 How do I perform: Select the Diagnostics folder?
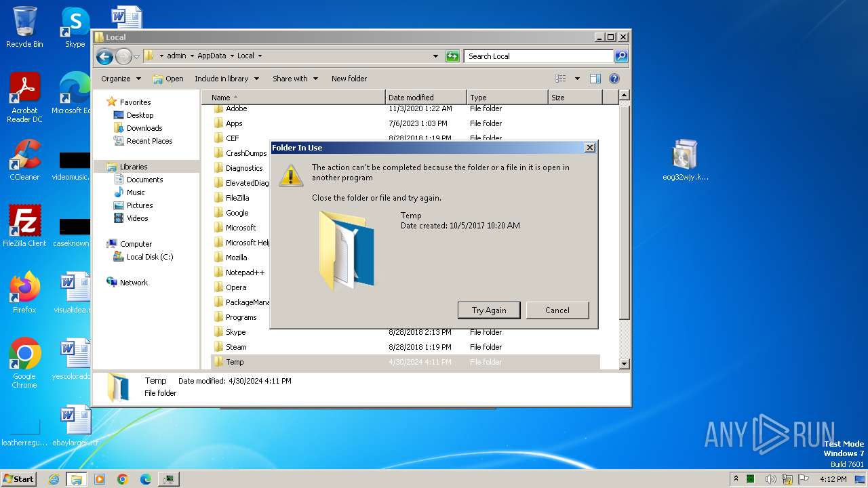pyautogui.click(x=244, y=168)
